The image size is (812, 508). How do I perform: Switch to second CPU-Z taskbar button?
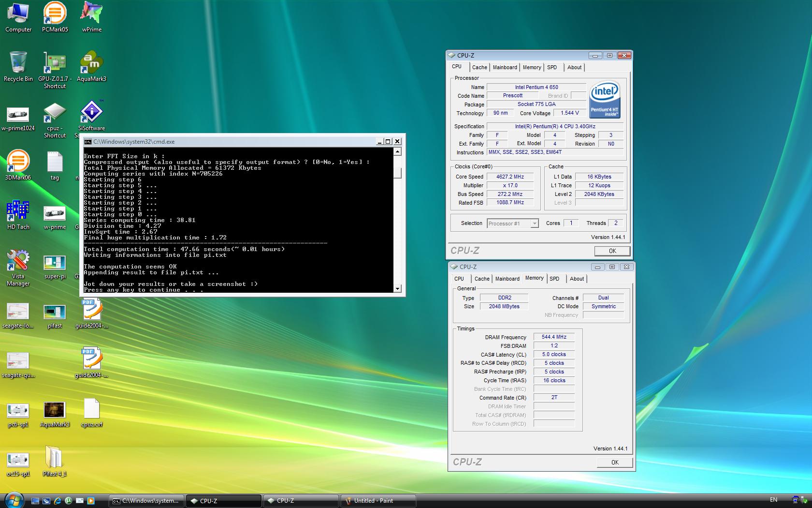tap(301, 501)
